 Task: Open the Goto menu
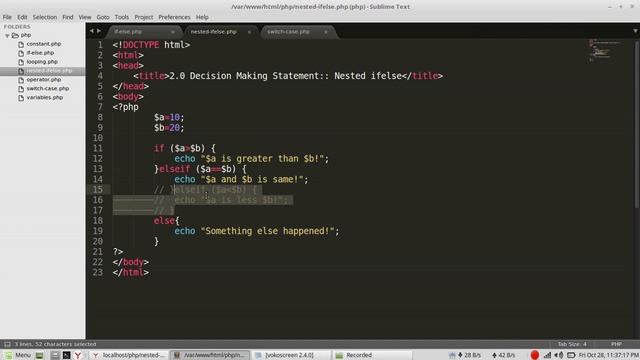pos(103,17)
